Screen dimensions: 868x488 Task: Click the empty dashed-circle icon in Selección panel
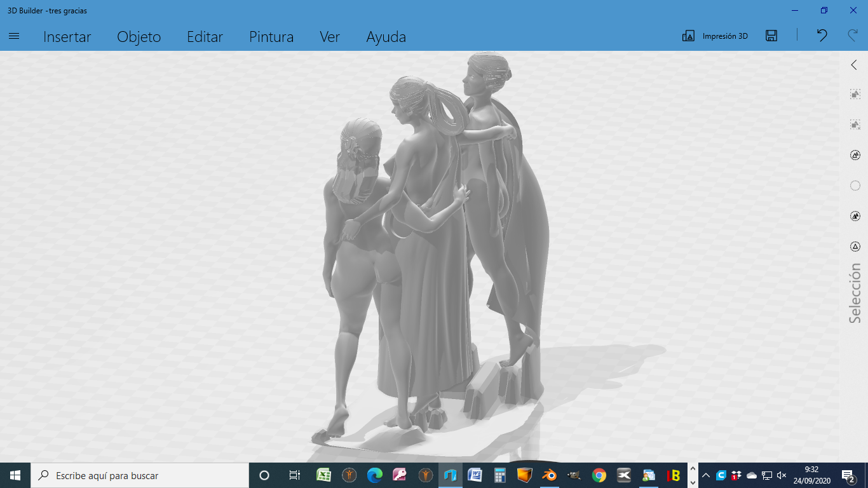(855, 186)
